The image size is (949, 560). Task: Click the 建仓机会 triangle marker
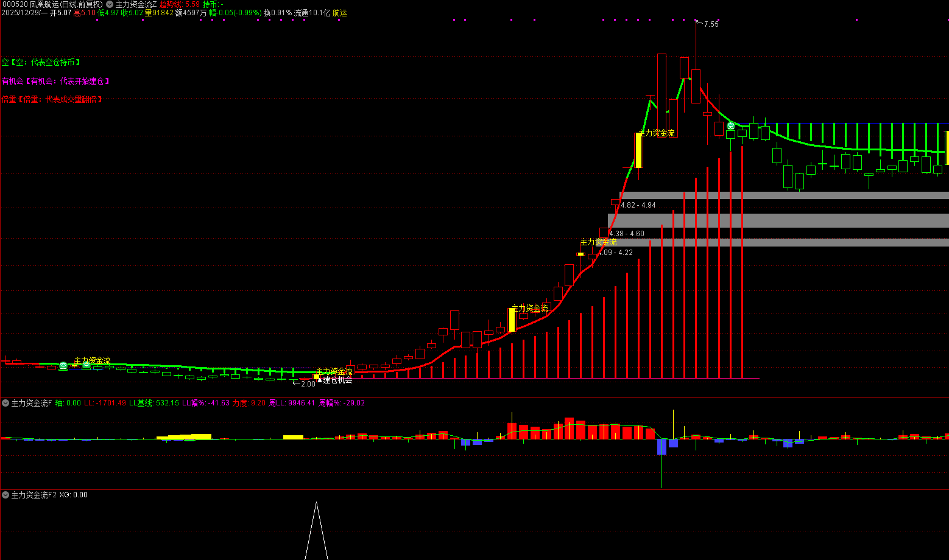click(319, 380)
